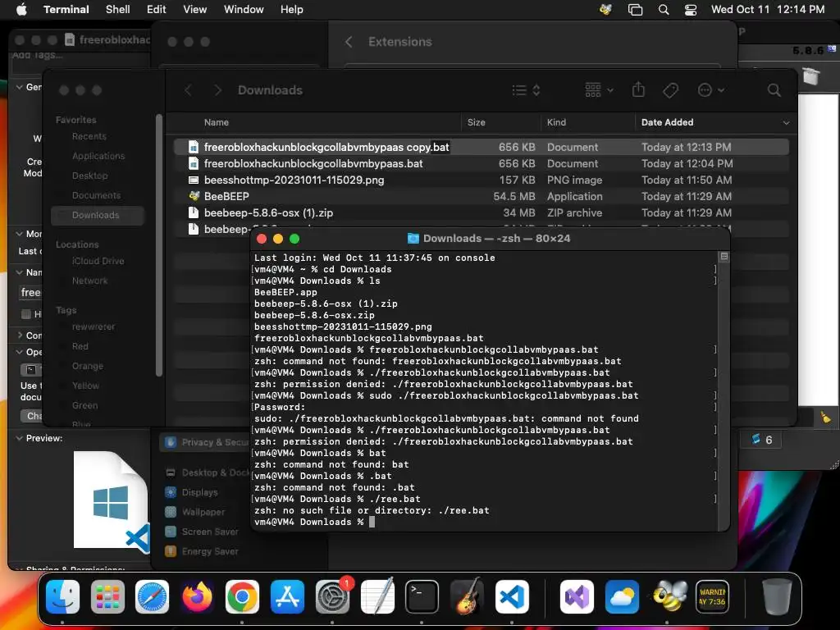The height and width of the screenshot is (630, 840).
Task: Select the BeeBEEP application row
Action: pyautogui.click(x=481, y=197)
